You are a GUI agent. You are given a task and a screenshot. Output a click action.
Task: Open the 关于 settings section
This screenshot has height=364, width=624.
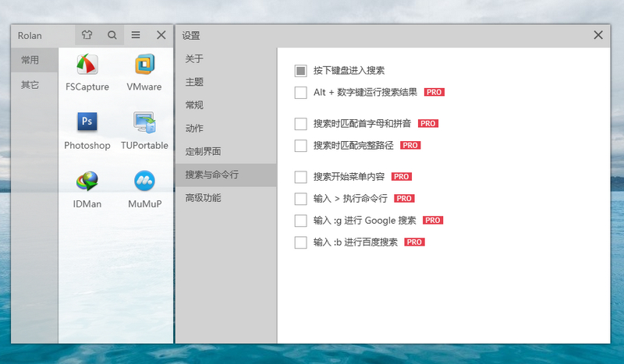194,59
